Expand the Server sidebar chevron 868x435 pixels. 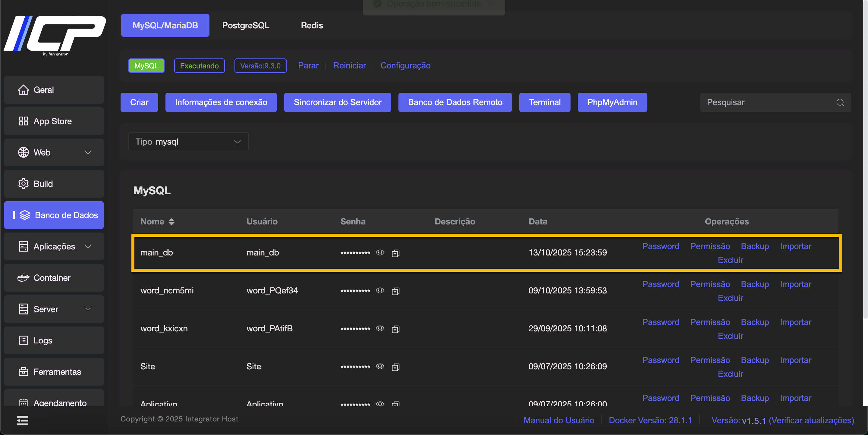(88, 309)
